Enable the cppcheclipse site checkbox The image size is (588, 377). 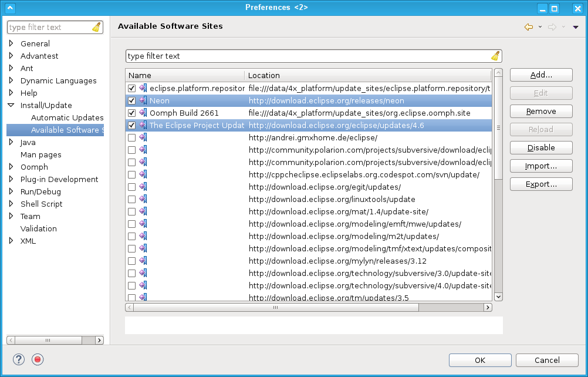tap(131, 175)
